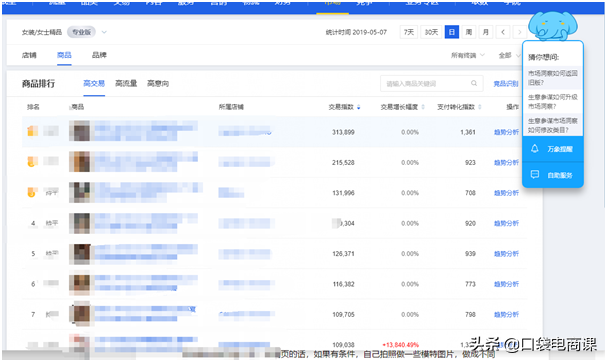Sort by 交易增长幅度 column arrow
The width and height of the screenshot is (607, 362).
tap(423, 107)
